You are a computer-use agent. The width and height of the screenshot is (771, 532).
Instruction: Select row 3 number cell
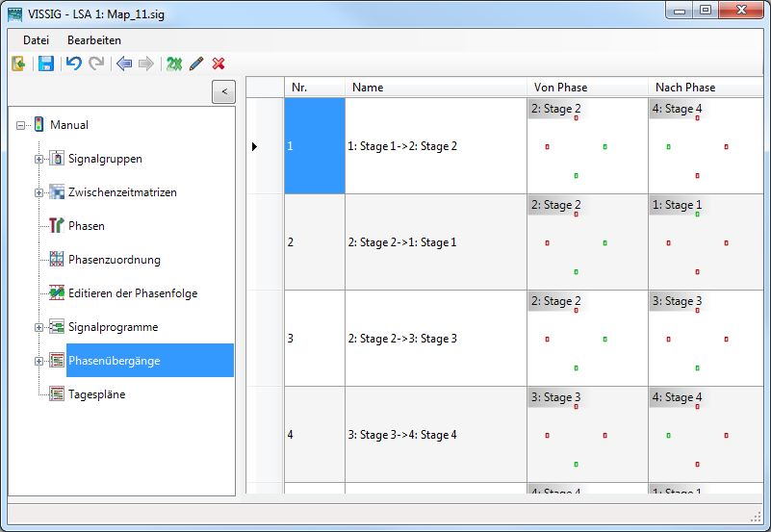[314, 339]
